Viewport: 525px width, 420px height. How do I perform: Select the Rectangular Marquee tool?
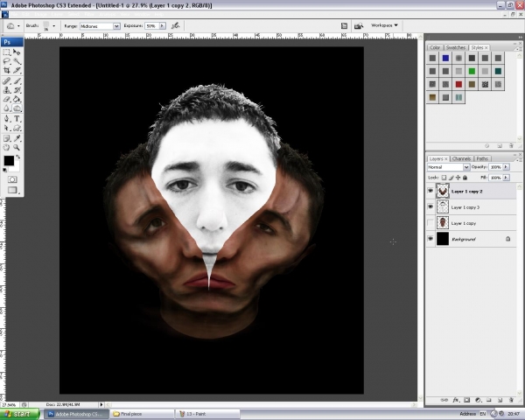(x=7, y=52)
